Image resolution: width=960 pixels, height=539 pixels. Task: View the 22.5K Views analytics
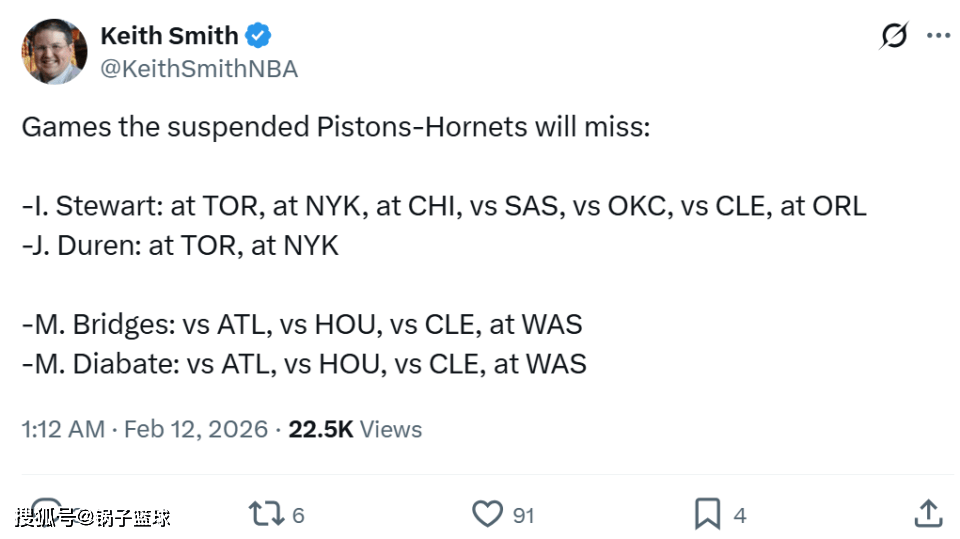(355, 429)
